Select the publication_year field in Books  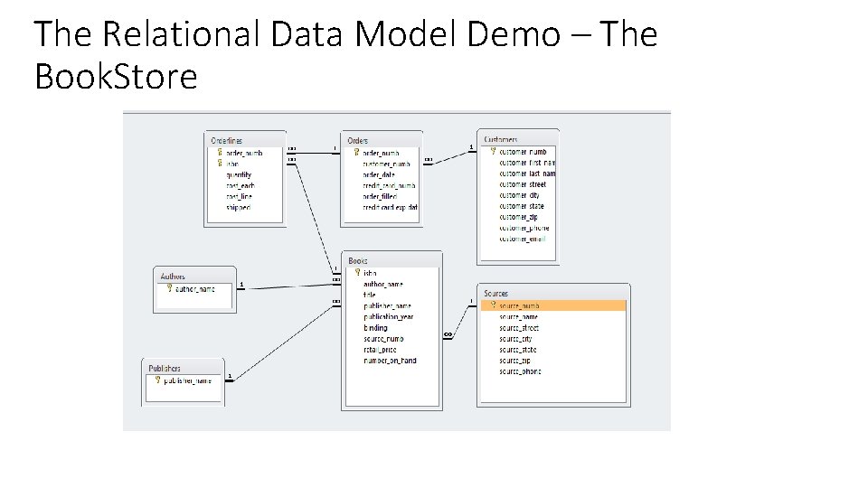389,316
